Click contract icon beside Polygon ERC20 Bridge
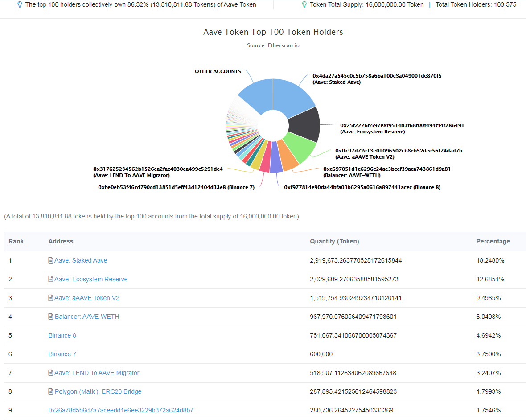 coord(51,391)
